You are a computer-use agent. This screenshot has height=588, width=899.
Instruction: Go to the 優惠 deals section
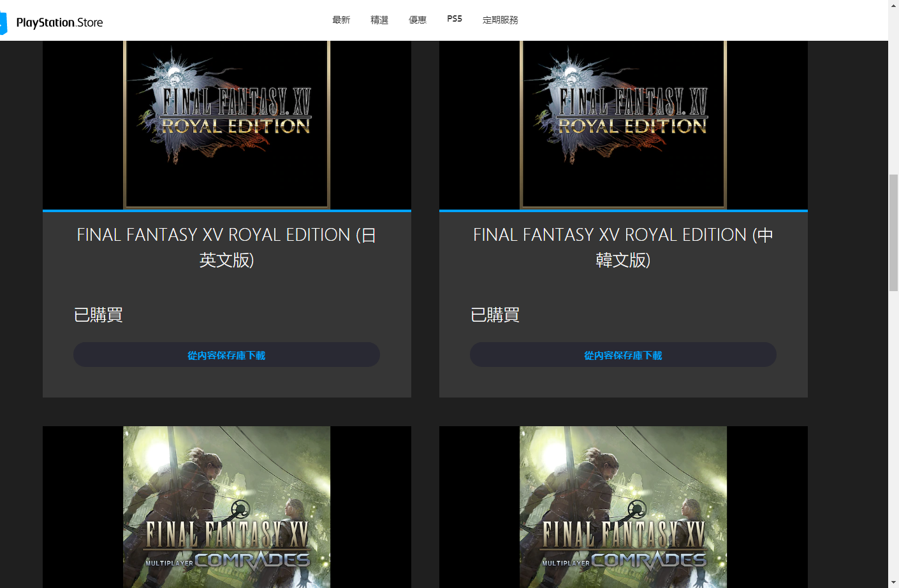(418, 20)
